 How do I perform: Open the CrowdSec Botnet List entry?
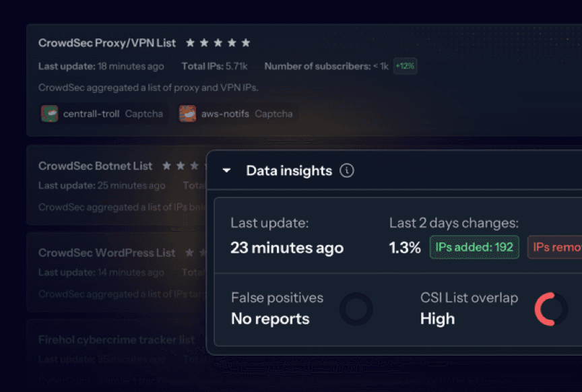(x=96, y=166)
